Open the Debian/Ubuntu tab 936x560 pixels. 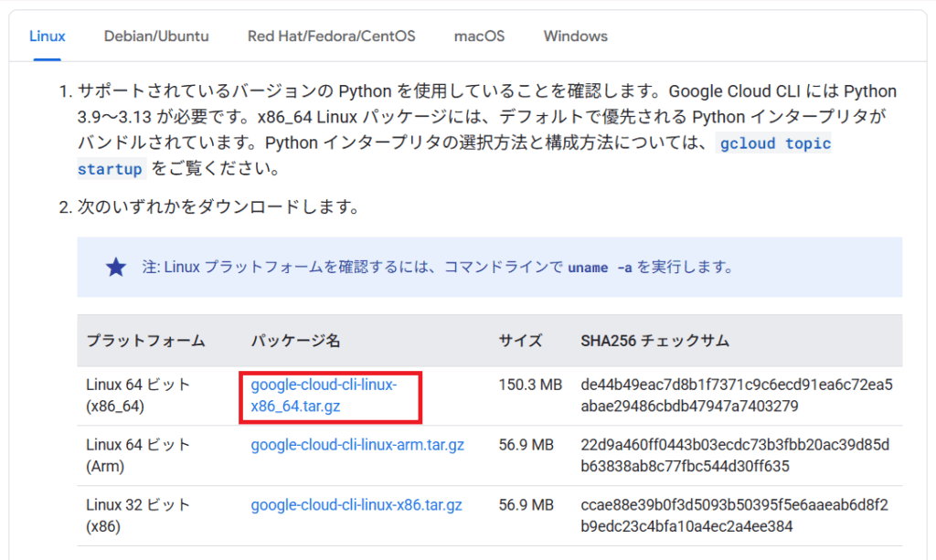click(156, 37)
